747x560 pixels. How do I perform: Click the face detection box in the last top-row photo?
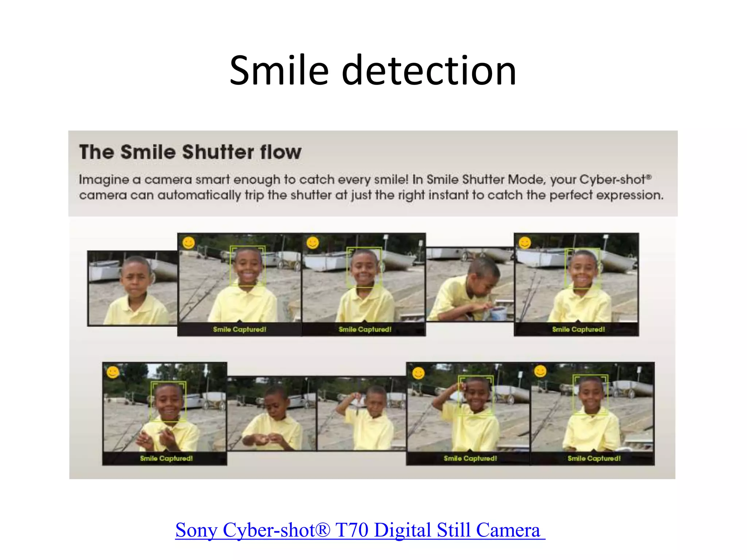(582, 269)
